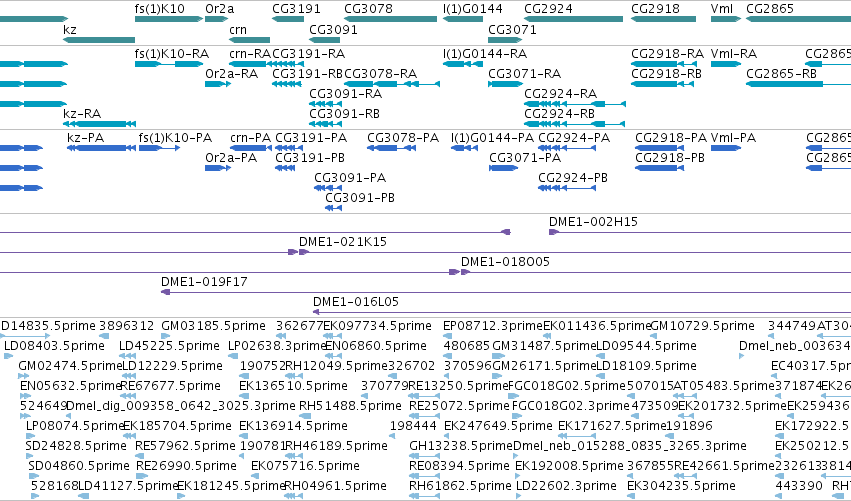Viewport: 851px width, 501px height.
Task: Click the CG2865-RB transcript label
Action: pyautogui.click(x=782, y=74)
